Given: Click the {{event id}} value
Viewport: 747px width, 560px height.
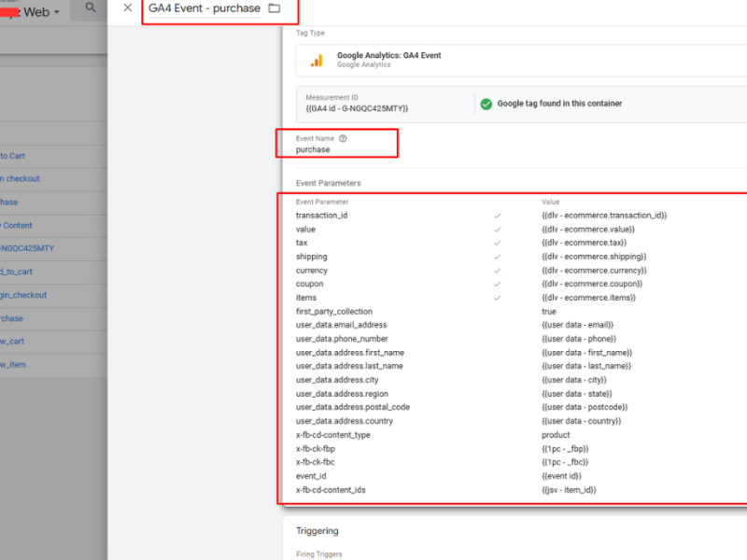Looking at the screenshot, I should [x=562, y=476].
